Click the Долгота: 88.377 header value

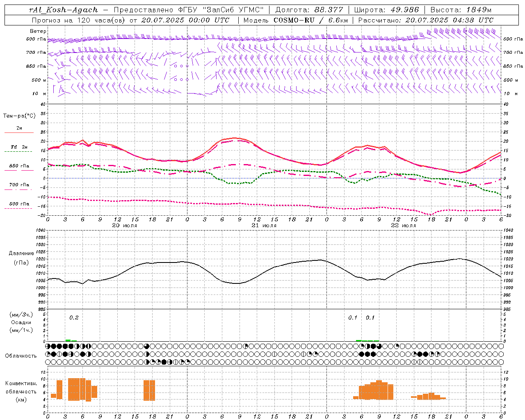[309, 10]
